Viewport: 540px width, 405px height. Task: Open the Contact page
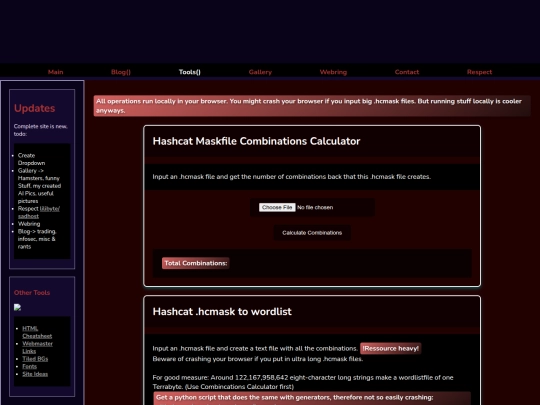click(x=407, y=72)
